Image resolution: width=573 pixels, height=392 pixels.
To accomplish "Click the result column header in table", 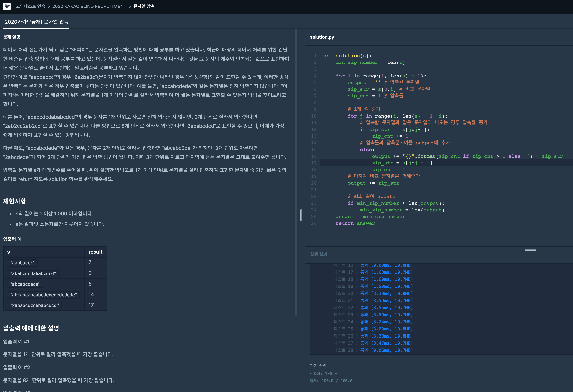I will [95, 252].
